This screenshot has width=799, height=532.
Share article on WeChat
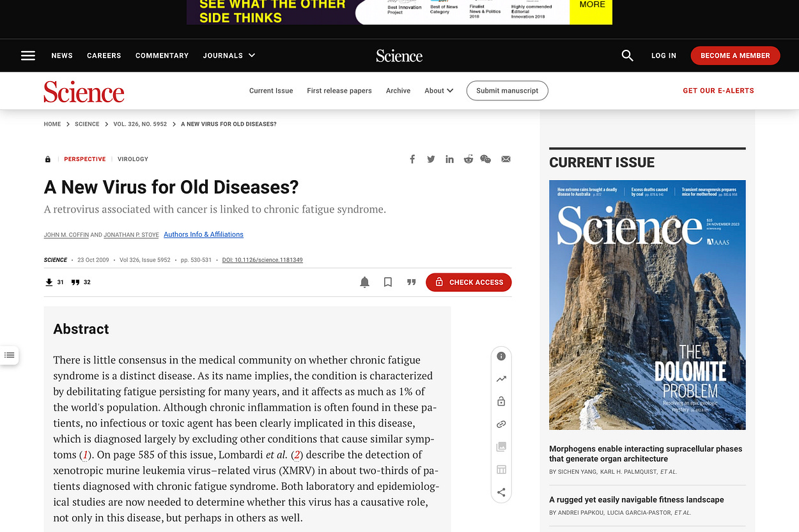[486, 159]
